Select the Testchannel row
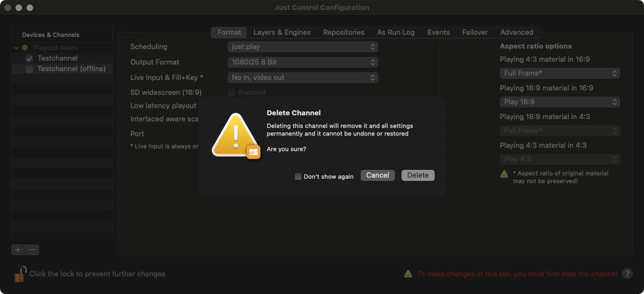This screenshot has height=294, width=644. (x=62, y=58)
